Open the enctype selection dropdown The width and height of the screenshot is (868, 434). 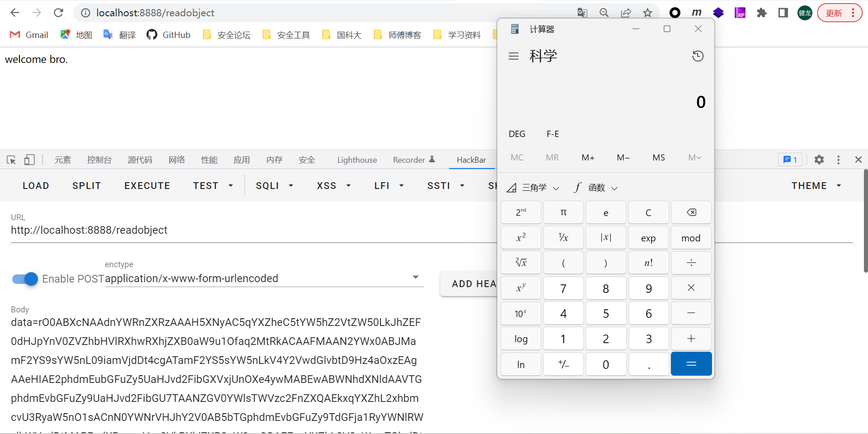coord(264,278)
